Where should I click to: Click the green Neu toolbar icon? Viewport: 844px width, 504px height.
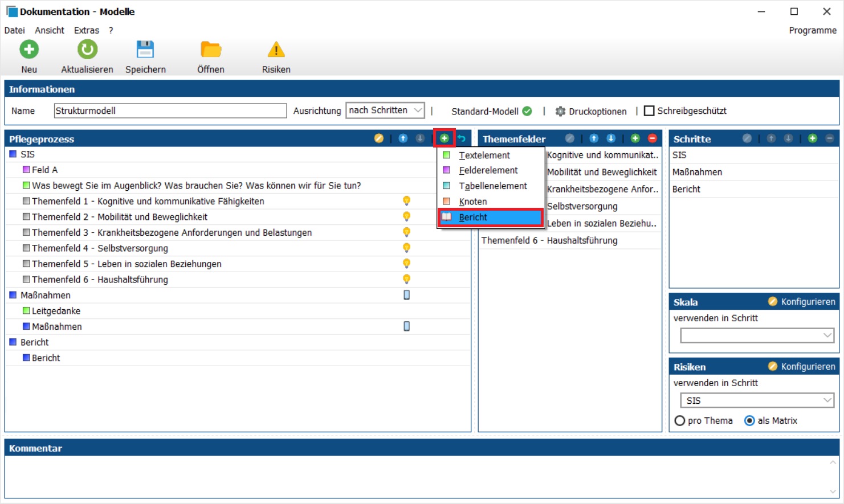[29, 50]
